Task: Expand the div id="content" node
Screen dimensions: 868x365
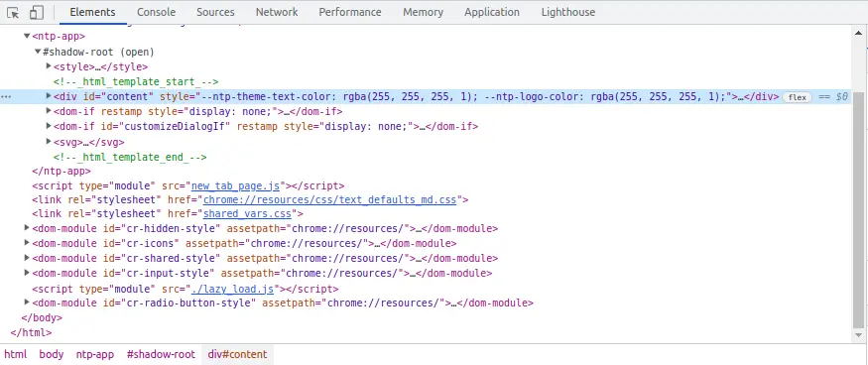Action: (49, 96)
